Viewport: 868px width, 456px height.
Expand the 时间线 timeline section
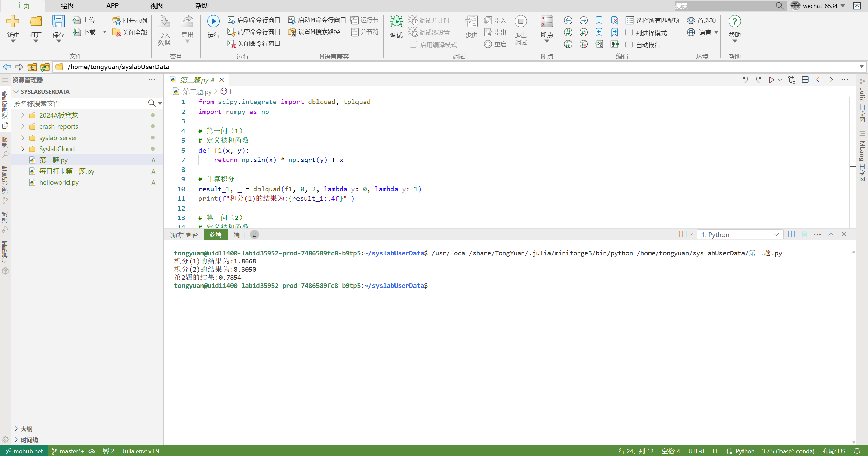[16, 440]
